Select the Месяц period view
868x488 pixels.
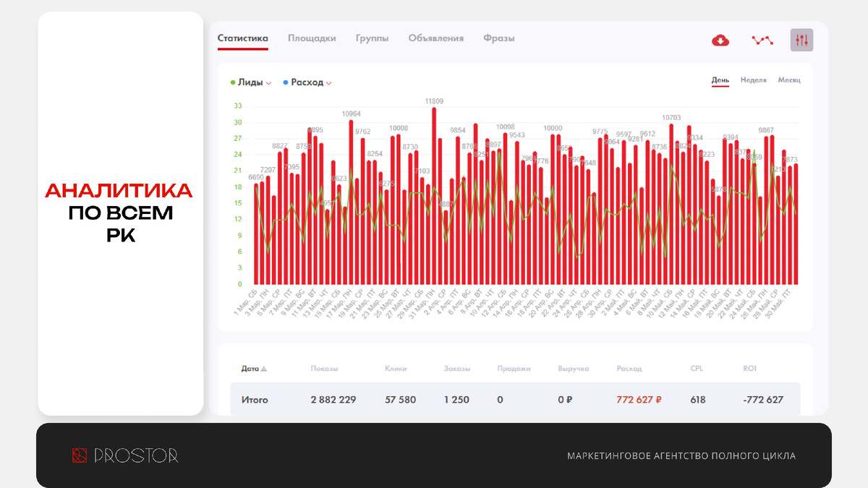coord(789,80)
